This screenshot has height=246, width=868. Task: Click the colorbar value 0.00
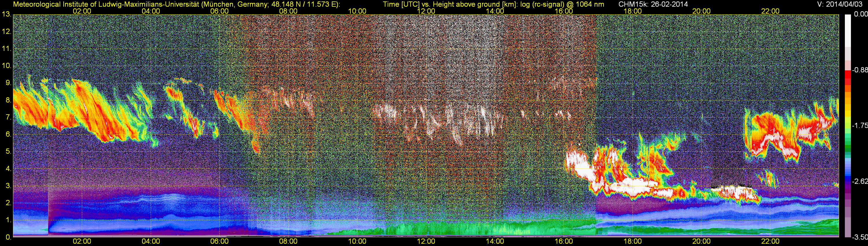click(861, 14)
